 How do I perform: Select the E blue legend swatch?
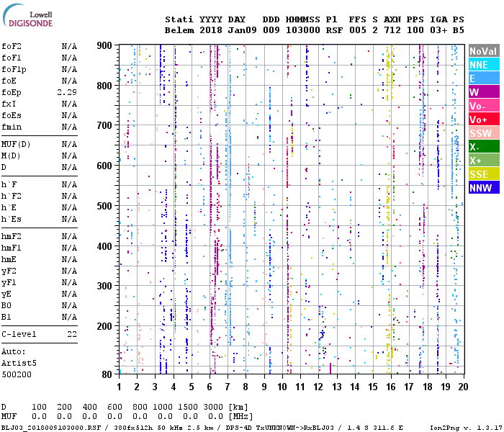[x=484, y=78]
